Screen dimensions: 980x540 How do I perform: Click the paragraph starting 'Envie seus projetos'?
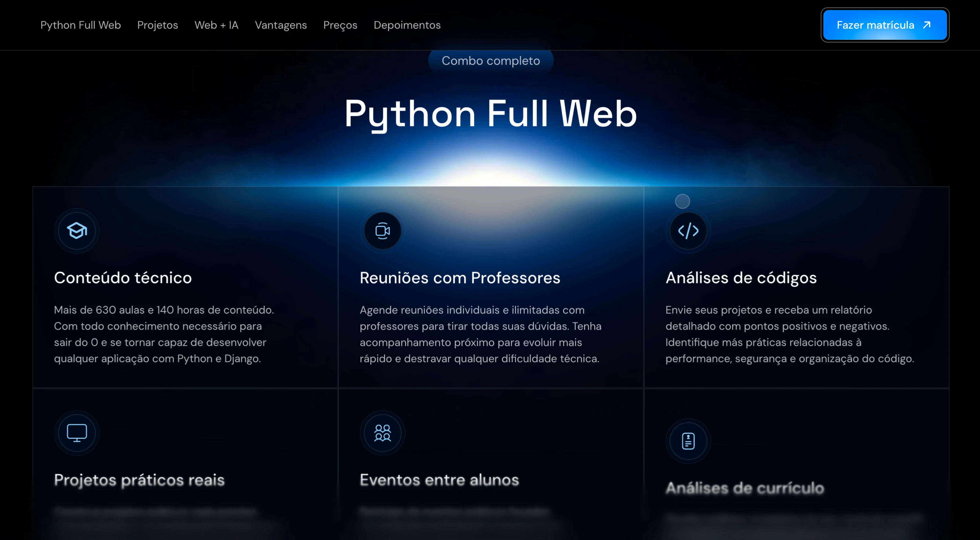(x=790, y=334)
